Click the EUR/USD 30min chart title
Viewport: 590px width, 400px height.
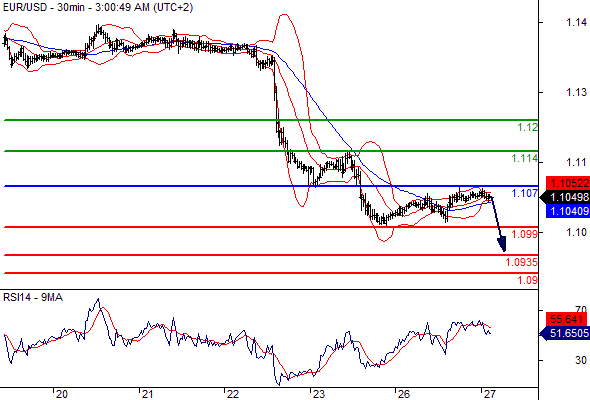[x=98, y=7]
